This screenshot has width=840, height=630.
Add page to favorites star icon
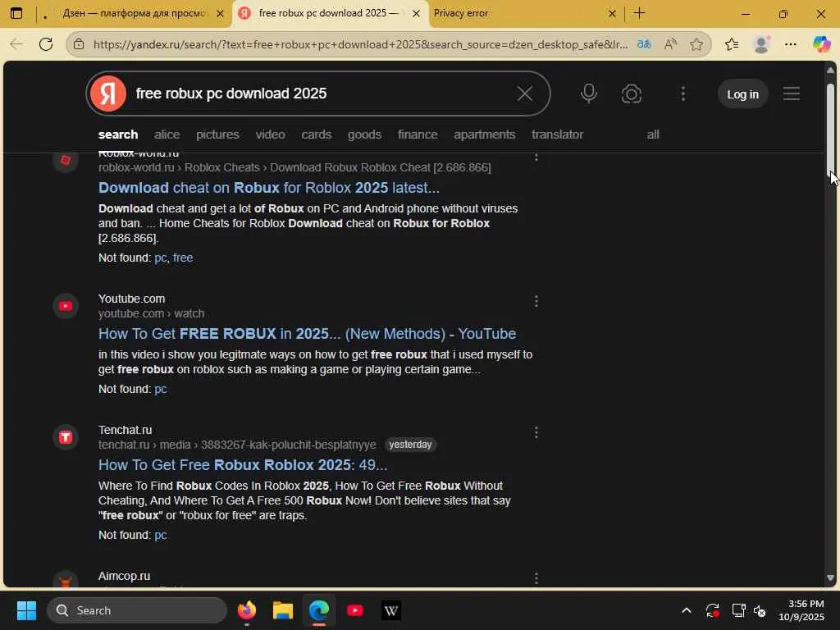(x=696, y=44)
